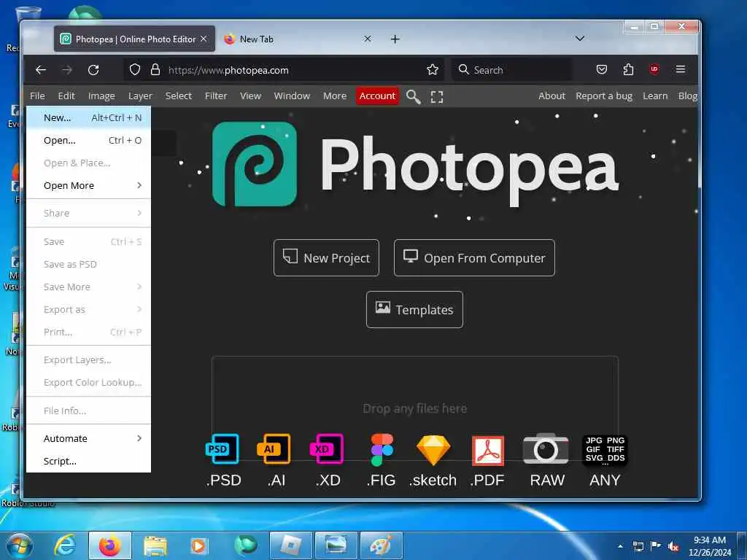The image size is (747, 560).
Task: Bookmark the page with the star icon
Action: (x=433, y=70)
